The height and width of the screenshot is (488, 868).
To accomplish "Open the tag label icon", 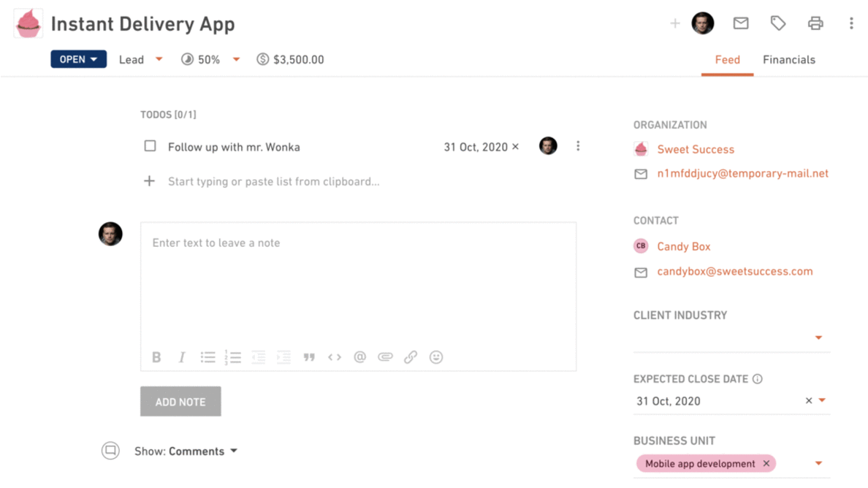I will click(778, 23).
